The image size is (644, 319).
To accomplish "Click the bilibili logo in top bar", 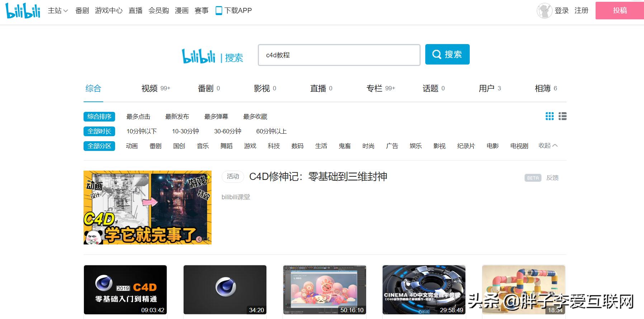I will (23, 10).
